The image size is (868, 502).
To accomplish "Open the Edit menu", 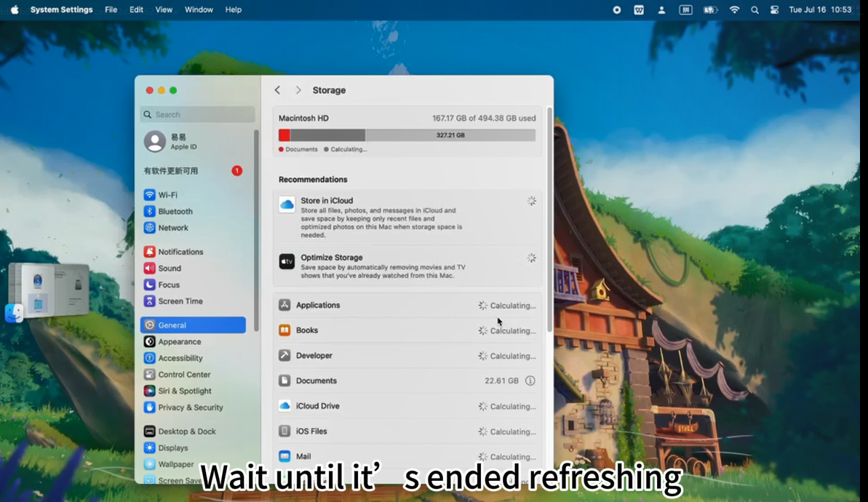I will tap(136, 10).
